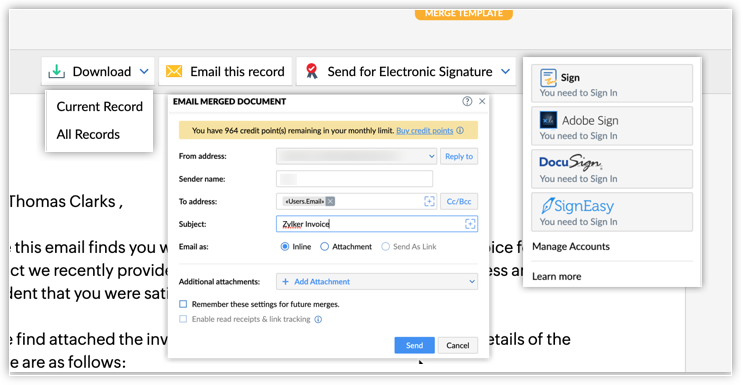Click the Send button
Image resolution: width=741 pixels, height=385 pixels.
[414, 345]
